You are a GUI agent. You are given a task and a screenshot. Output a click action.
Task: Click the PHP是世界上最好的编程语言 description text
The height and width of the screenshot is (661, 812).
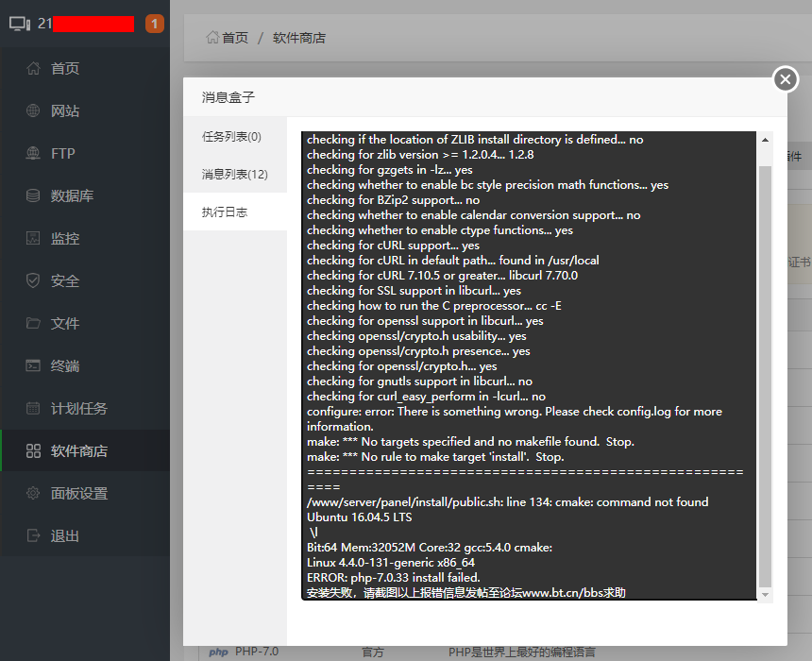(x=522, y=653)
